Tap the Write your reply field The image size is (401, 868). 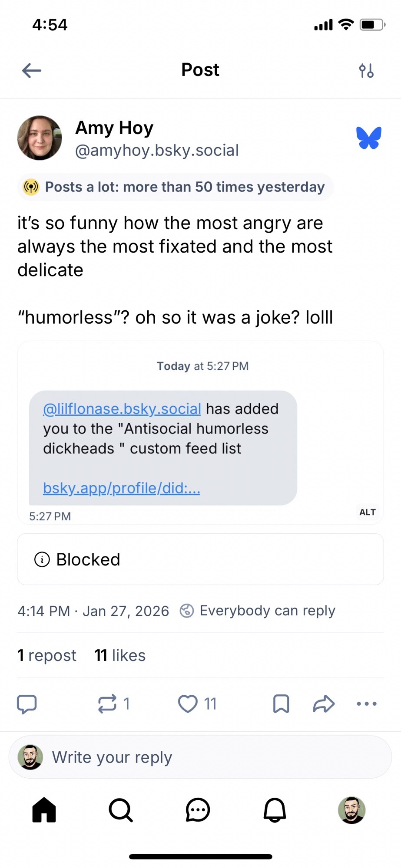click(x=200, y=757)
